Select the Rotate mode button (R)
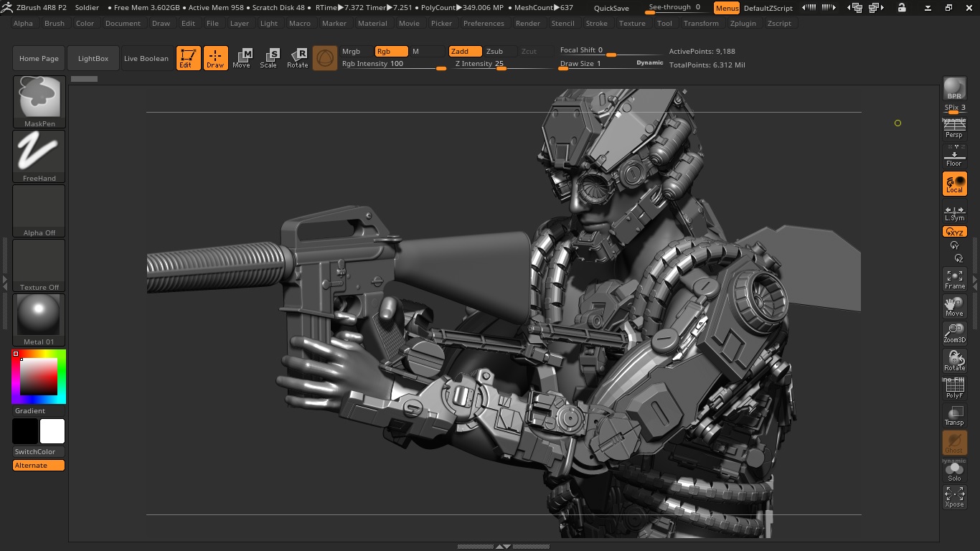980x551 pixels. [297, 58]
